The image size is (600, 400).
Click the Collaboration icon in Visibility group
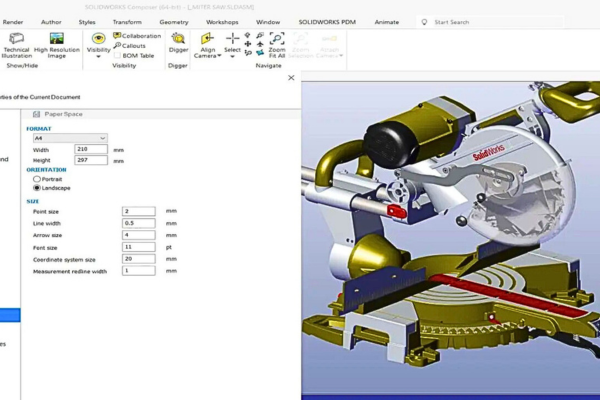117,35
